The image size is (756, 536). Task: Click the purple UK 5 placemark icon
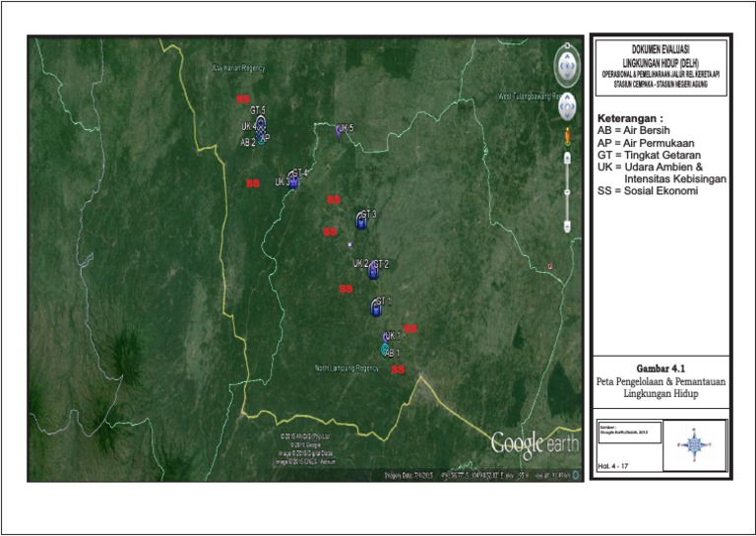point(339,131)
